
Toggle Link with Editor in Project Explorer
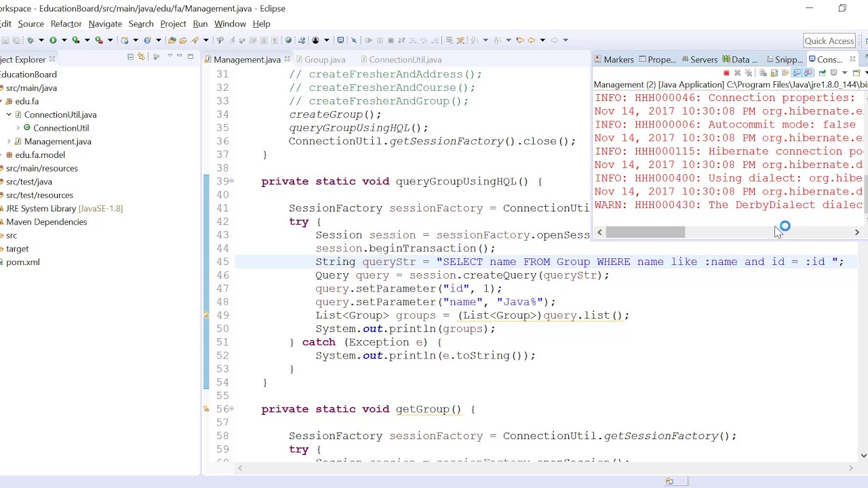pos(141,56)
